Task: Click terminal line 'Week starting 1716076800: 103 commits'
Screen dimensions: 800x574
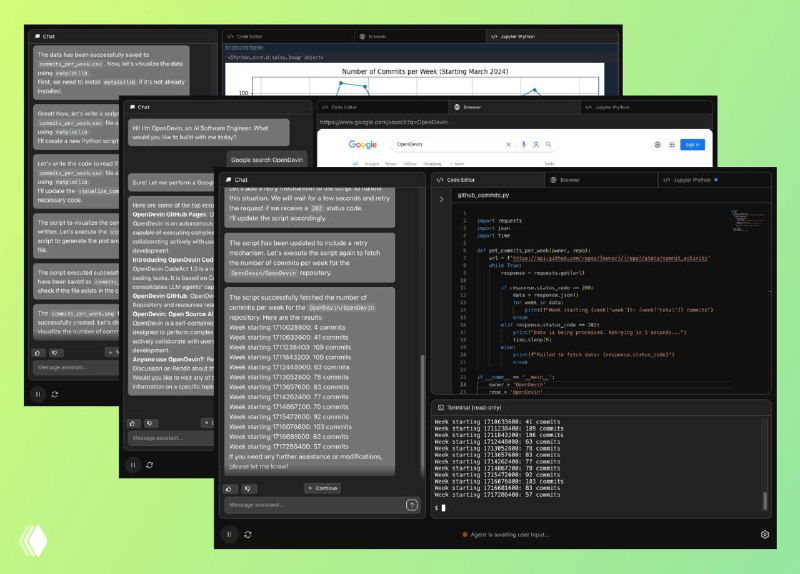Action: [x=499, y=481]
